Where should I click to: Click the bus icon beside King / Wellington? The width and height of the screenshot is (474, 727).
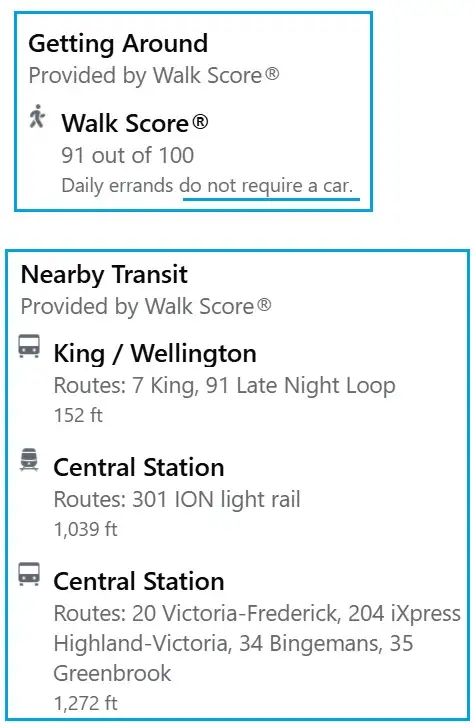tap(29, 346)
